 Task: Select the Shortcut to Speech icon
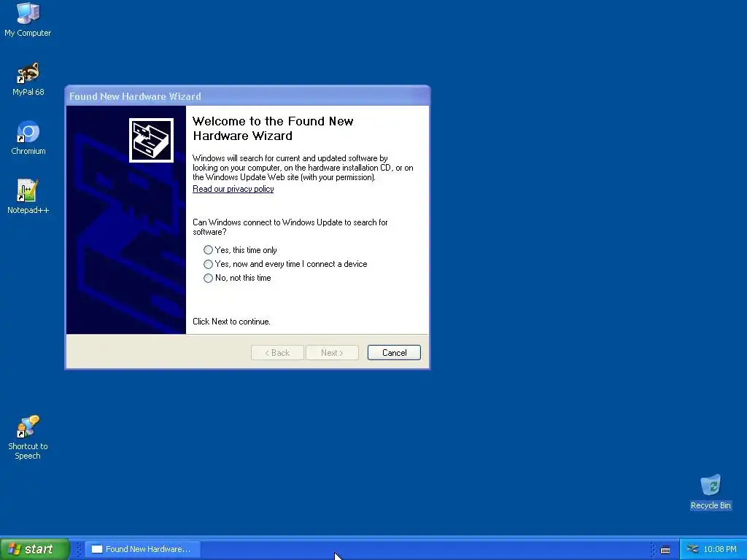[x=28, y=437]
